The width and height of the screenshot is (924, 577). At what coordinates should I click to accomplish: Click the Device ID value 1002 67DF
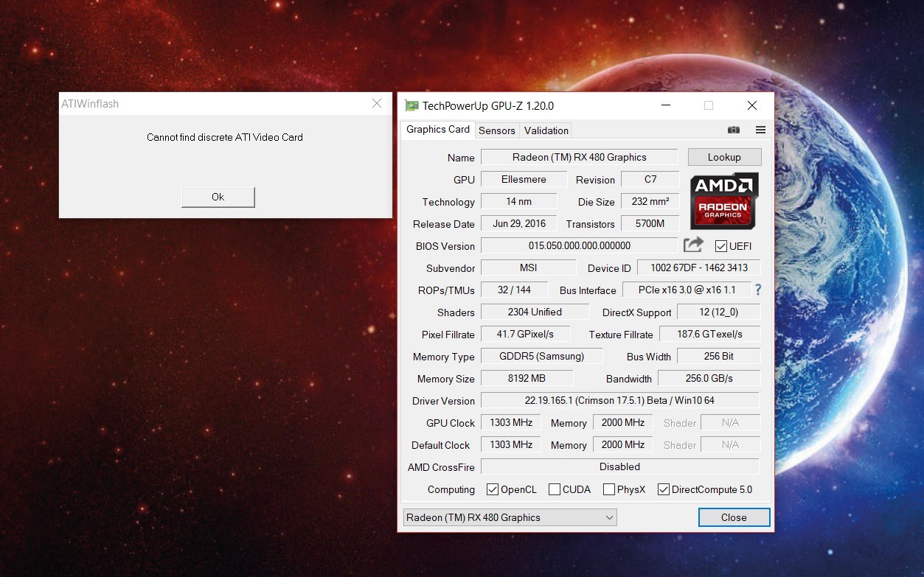click(699, 267)
